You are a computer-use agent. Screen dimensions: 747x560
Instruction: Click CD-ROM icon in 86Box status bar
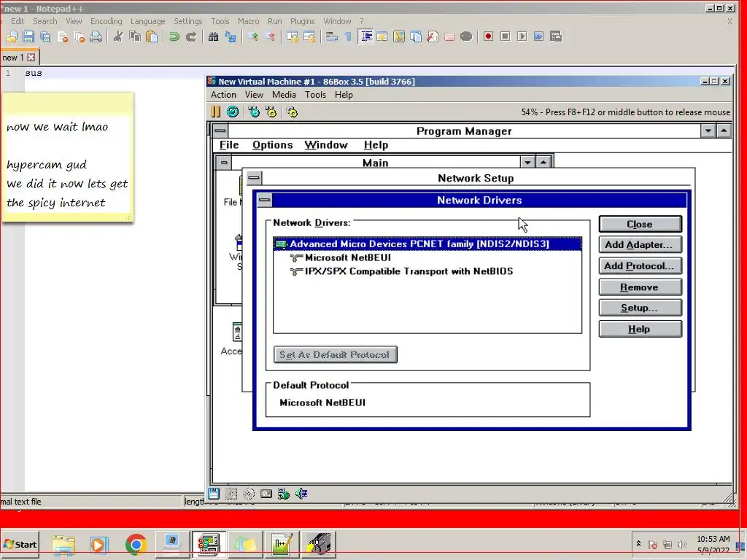coord(249,494)
